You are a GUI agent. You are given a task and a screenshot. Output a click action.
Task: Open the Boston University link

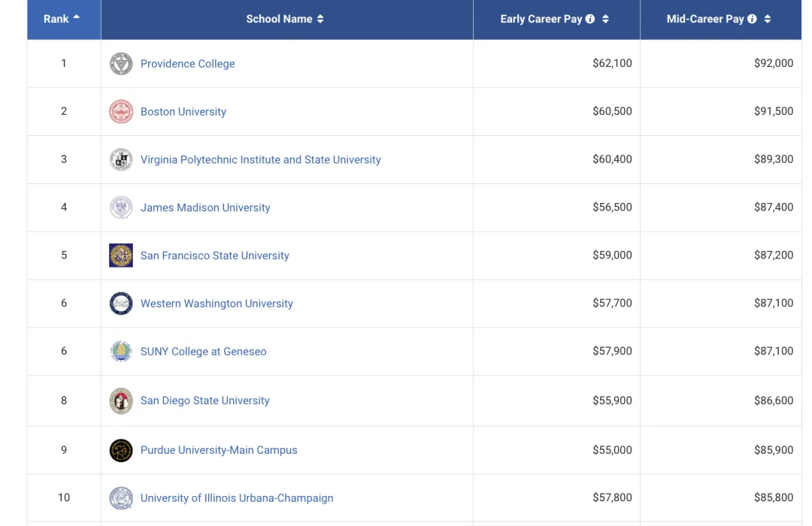pos(183,111)
